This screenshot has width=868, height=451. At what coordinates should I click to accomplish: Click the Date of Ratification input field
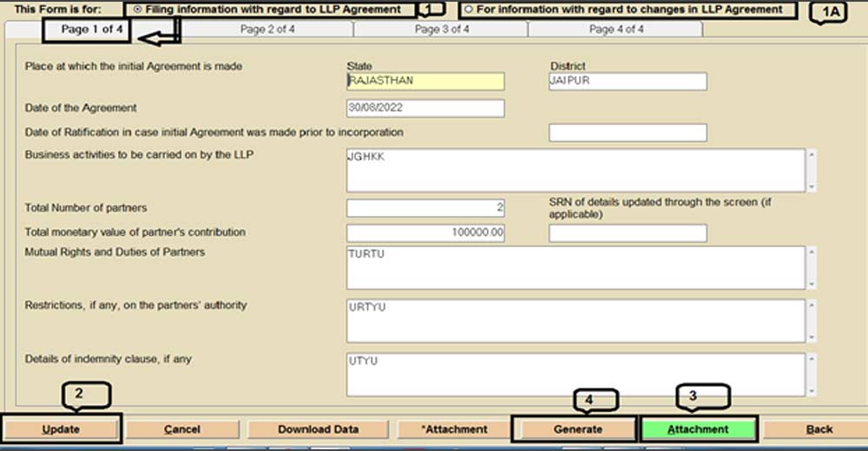pyautogui.click(x=627, y=133)
